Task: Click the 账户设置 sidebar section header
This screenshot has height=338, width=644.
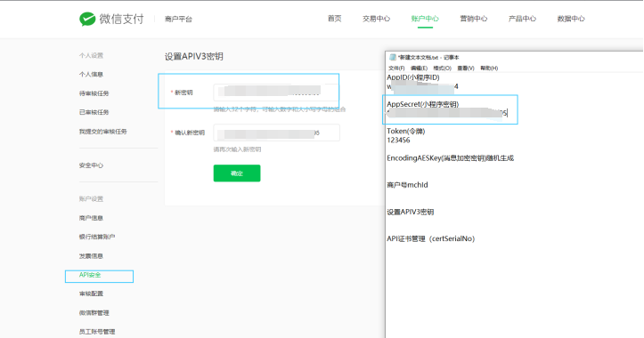Action: point(91,199)
